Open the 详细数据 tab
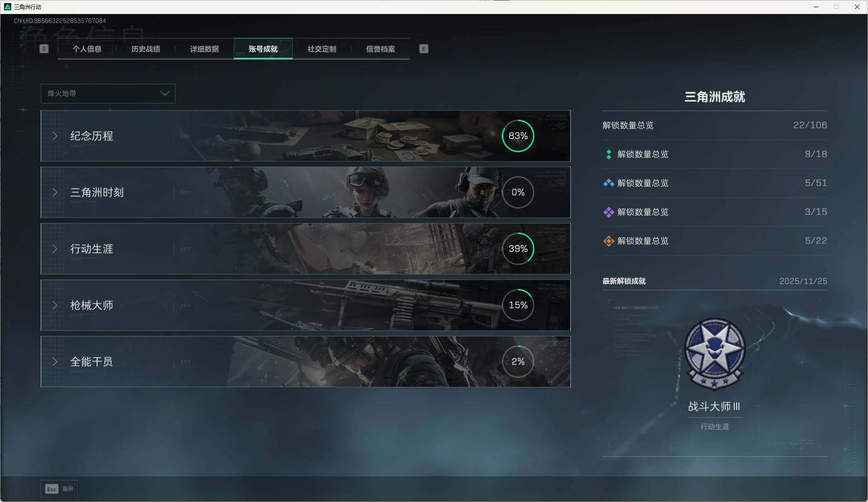868x502 pixels. (x=205, y=49)
